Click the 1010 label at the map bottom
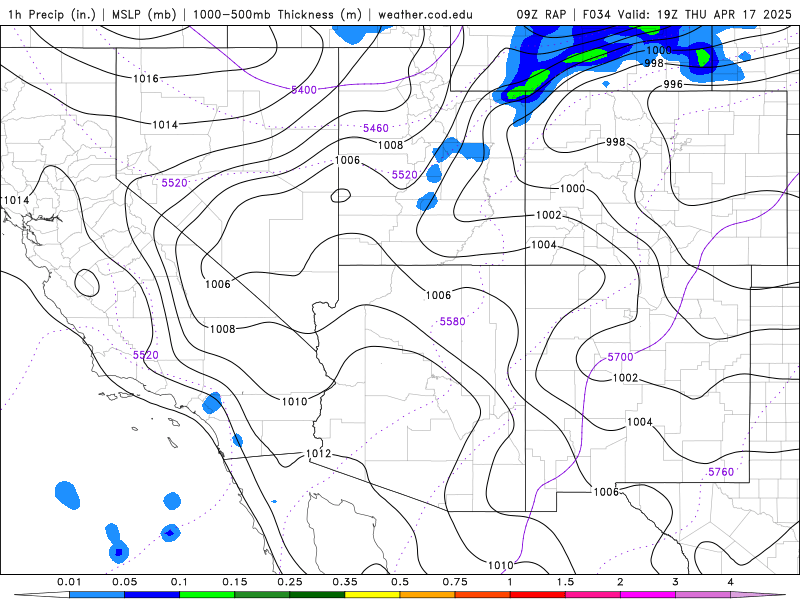 point(501,565)
